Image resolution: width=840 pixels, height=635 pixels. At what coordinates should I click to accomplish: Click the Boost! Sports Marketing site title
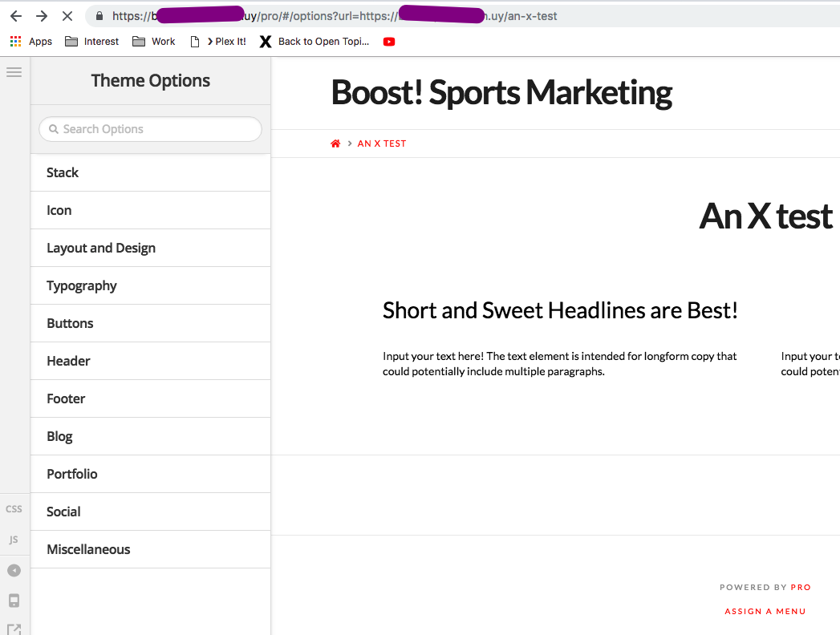(501, 93)
